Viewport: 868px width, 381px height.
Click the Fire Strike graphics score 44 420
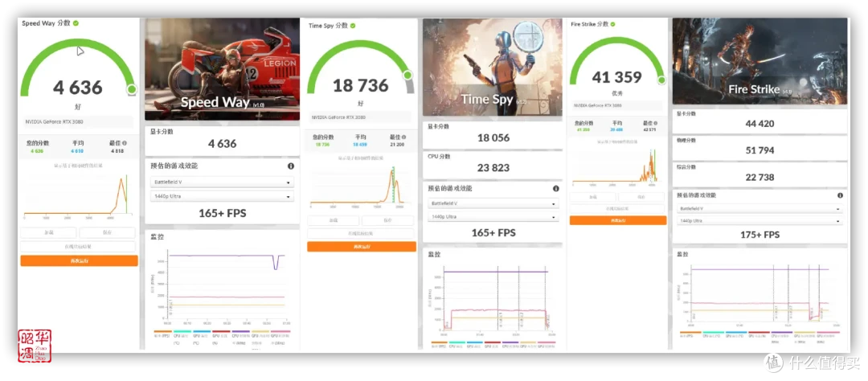click(759, 124)
